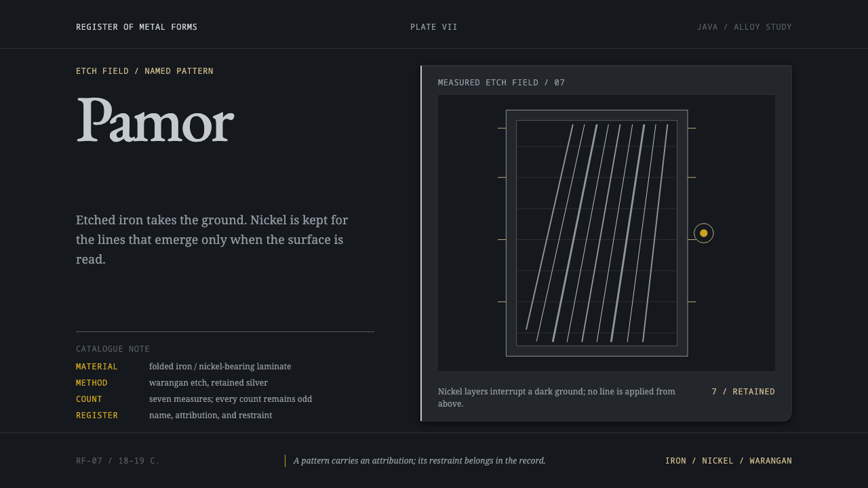The height and width of the screenshot is (488, 868).
Task: Click "seven measures; every count remains odd"
Action: [x=231, y=399]
